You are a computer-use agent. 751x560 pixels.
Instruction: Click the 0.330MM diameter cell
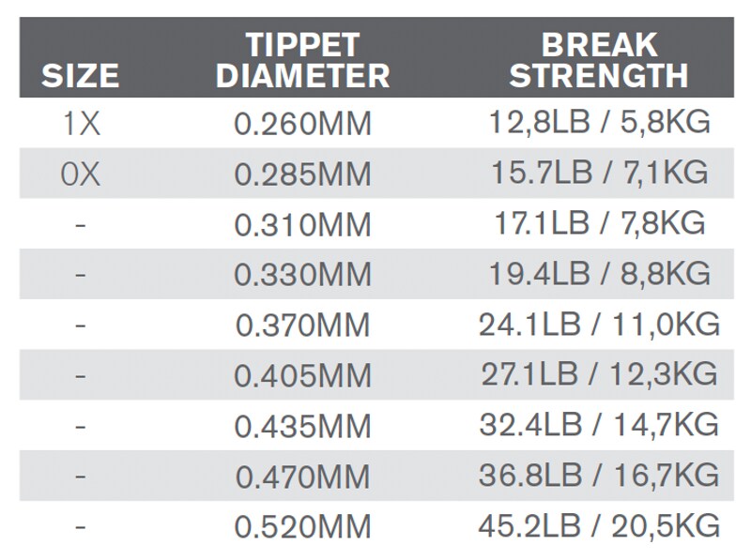(x=302, y=275)
